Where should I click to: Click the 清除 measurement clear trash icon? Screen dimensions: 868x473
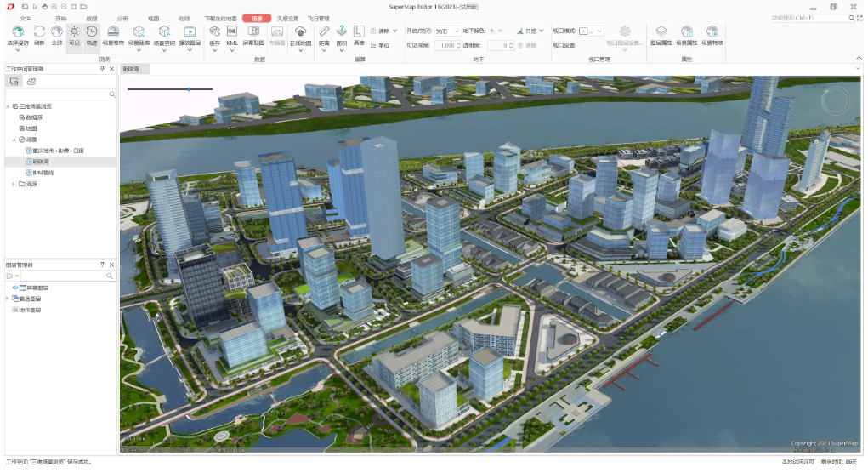374,31
